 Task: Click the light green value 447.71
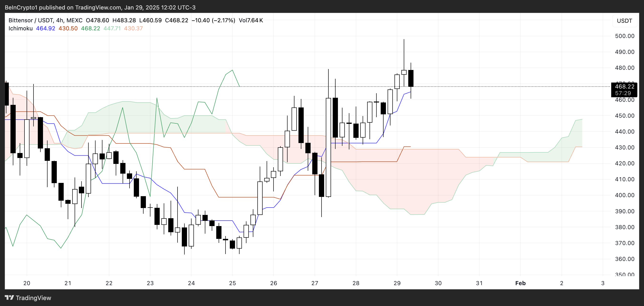112,28
